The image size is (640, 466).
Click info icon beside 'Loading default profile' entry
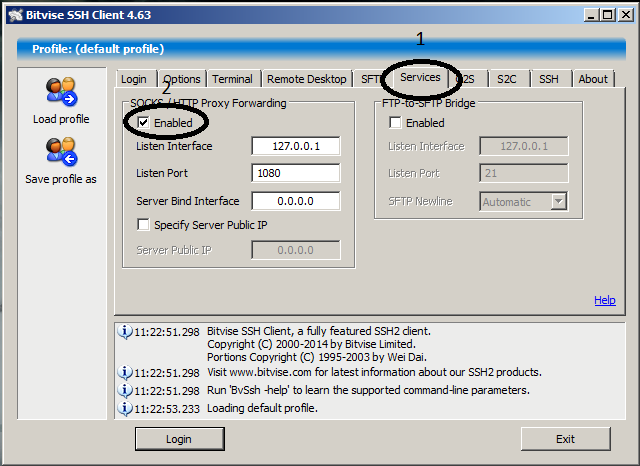(x=124, y=408)
